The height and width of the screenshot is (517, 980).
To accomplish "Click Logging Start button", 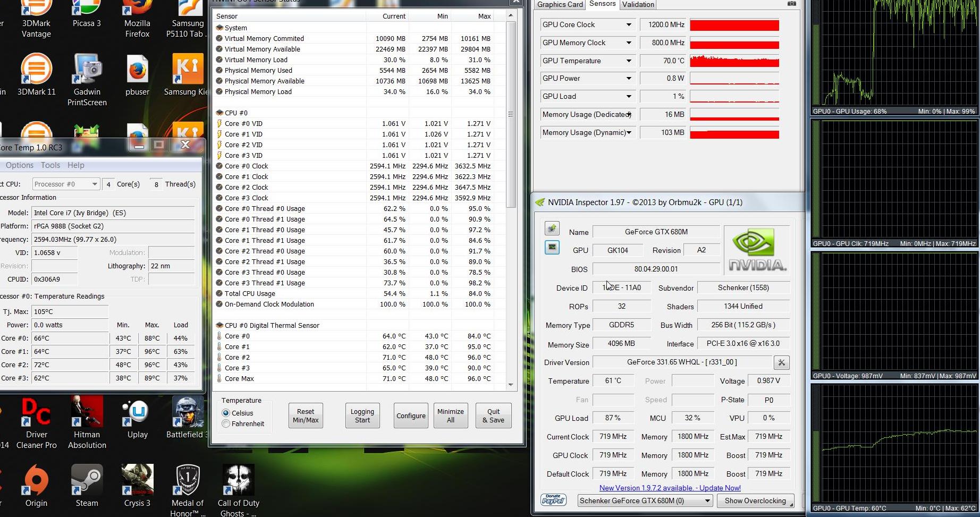I will point(362,416).
